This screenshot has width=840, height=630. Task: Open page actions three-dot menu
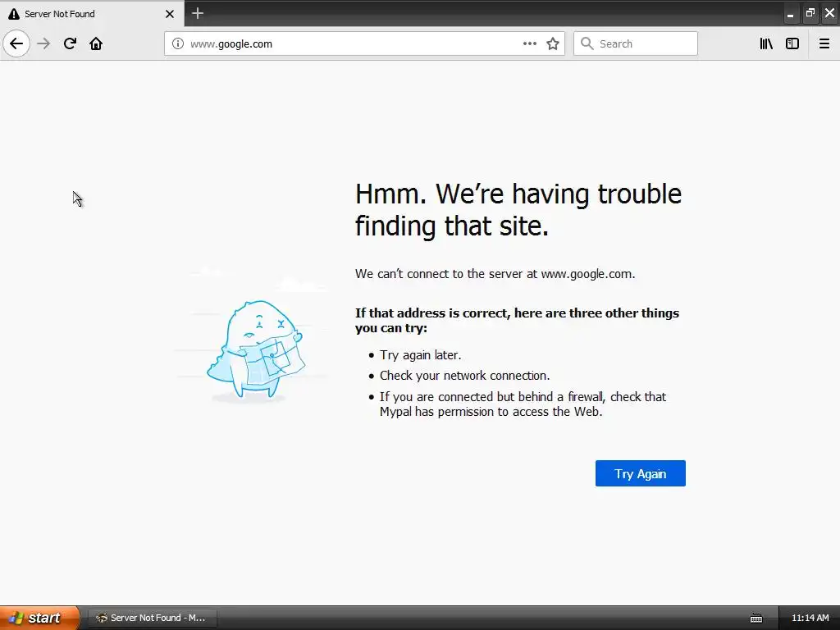[x=529, y=43]
